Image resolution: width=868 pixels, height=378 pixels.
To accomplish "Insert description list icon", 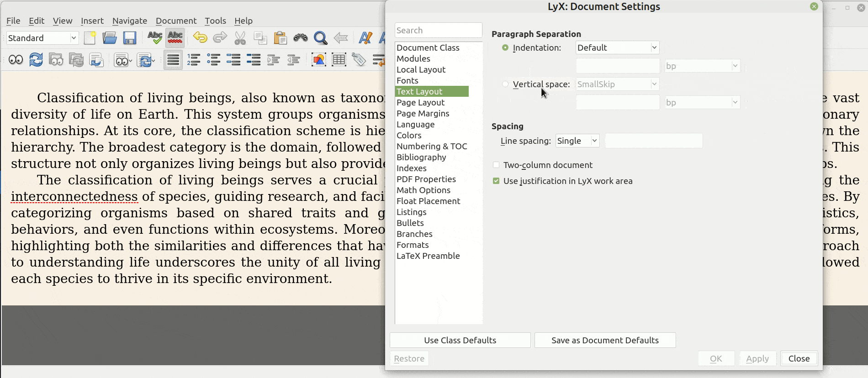I will pyautogui.click(x=254, y=60).
